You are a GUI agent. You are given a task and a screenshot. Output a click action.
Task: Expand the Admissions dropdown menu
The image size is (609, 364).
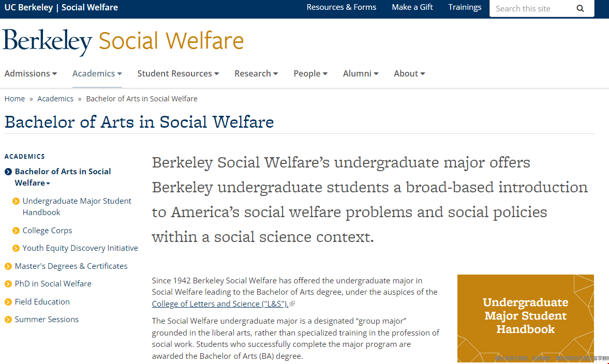click(31, 74)
